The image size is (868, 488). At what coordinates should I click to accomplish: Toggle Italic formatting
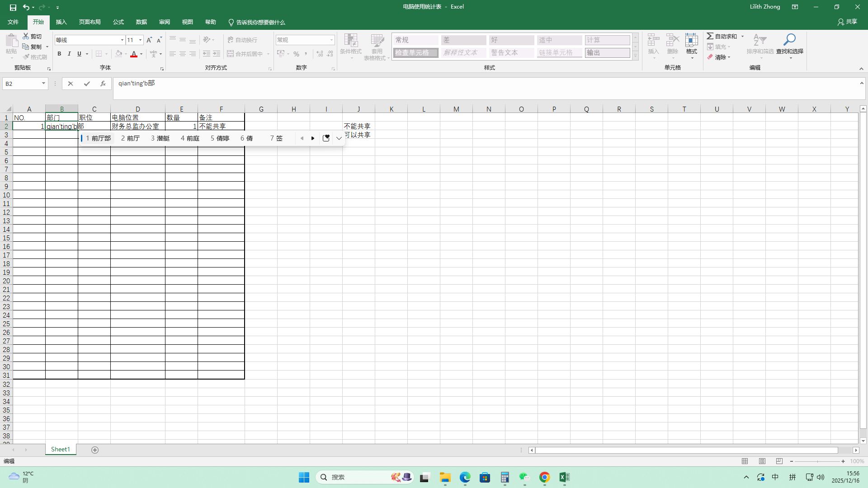point(69,54)
